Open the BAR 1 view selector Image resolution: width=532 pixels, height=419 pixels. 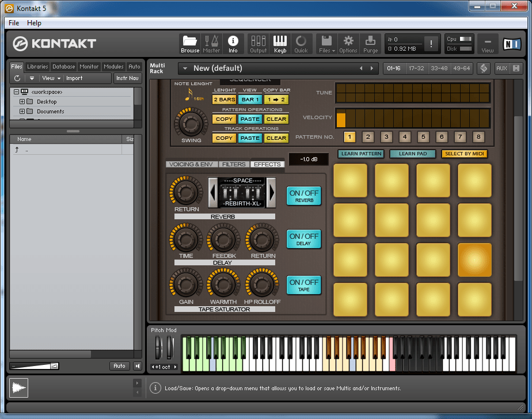point(250,100)
